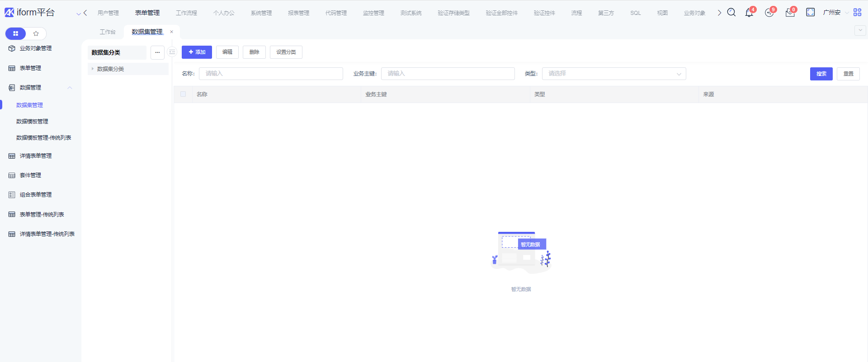This screenshot has height=362, width=868.
Task: Collapse the 数据管理 sidebar group
Action: click(70, 88)
